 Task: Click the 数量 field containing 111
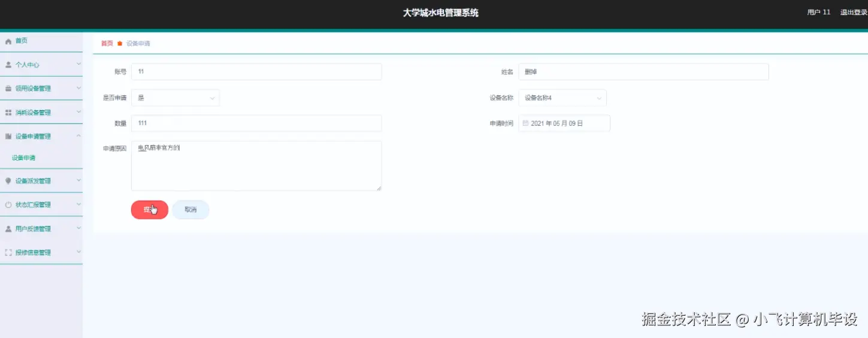(256, 123)
